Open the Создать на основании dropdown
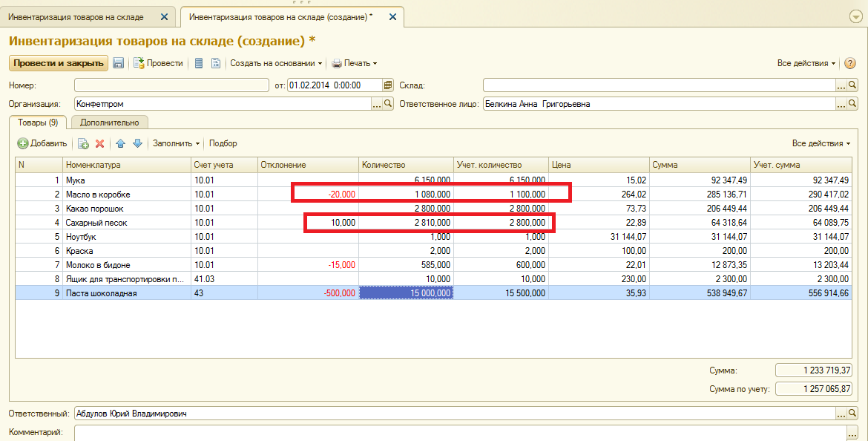 (x=276, y=63)
